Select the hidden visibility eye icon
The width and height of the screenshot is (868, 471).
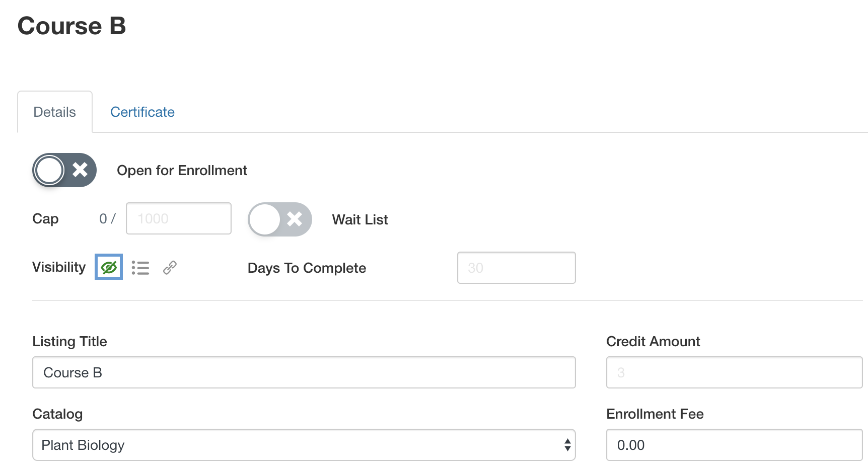coord(109,267)
